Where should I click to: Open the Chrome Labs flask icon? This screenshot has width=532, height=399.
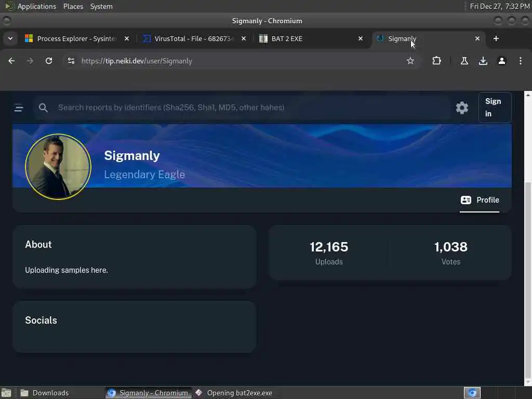[x=464, y=61]
